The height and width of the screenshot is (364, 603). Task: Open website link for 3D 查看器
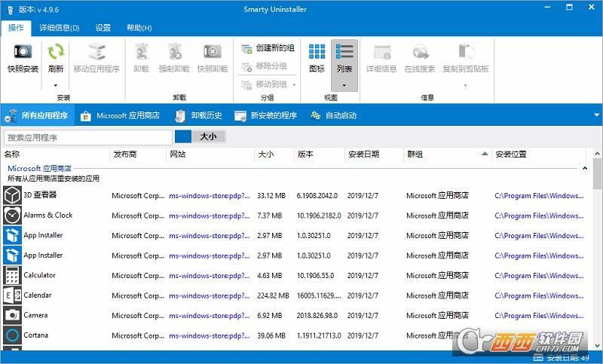tap(210, 196)
